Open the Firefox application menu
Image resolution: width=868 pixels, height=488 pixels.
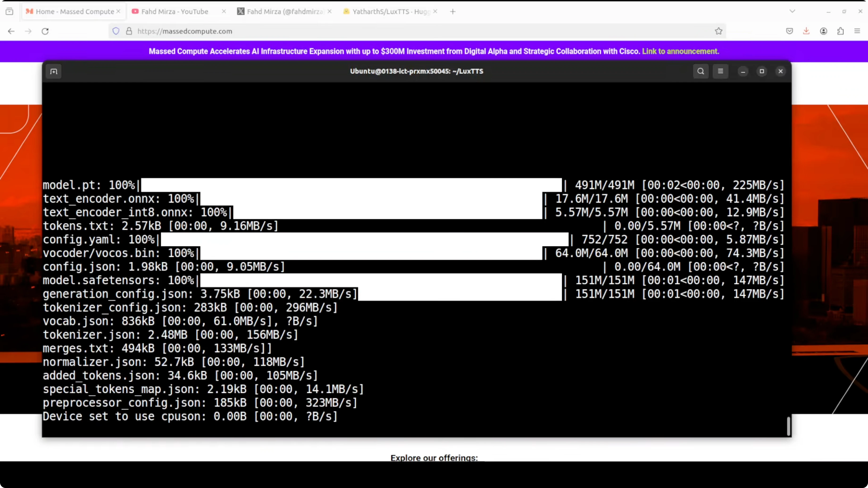pos(857,31)
